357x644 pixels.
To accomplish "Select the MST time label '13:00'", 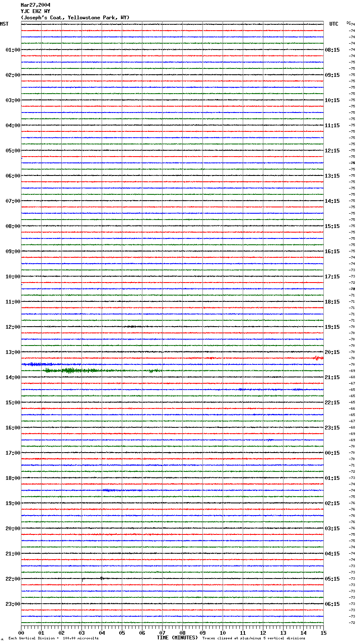I will [x=13, y=352].
